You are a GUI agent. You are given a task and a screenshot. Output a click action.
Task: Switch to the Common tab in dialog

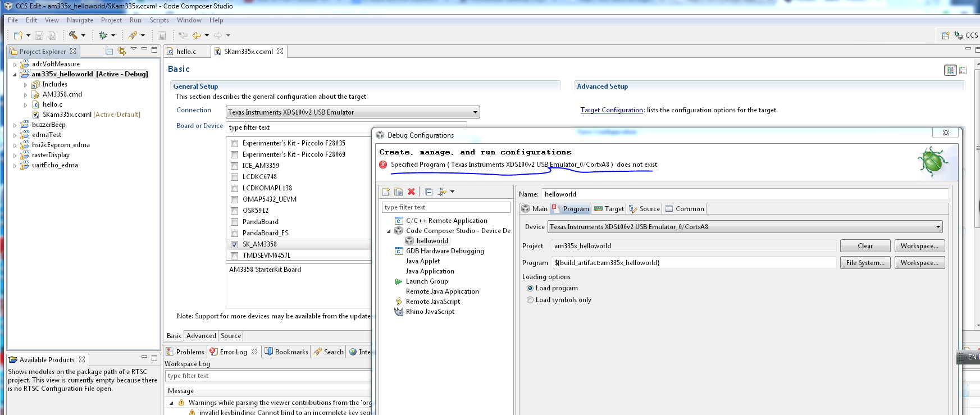685,208
